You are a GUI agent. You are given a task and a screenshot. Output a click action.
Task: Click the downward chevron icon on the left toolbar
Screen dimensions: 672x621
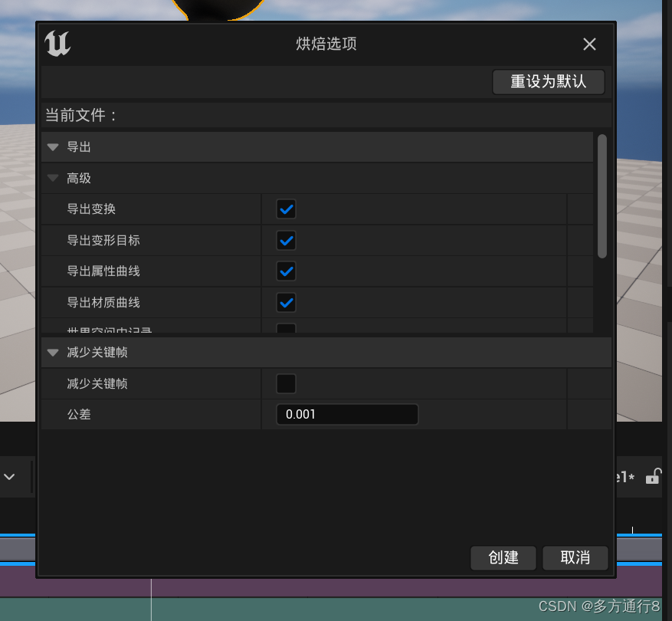tap(10, 476)
